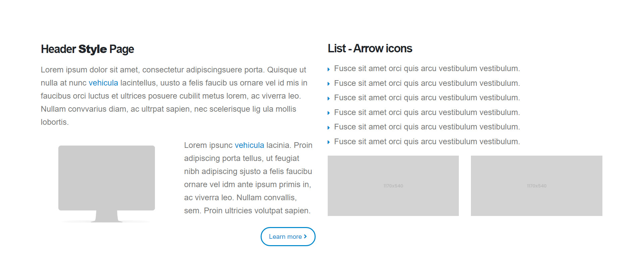
Task: Open the right 1170x540 placeholder image
Action: 536,186
